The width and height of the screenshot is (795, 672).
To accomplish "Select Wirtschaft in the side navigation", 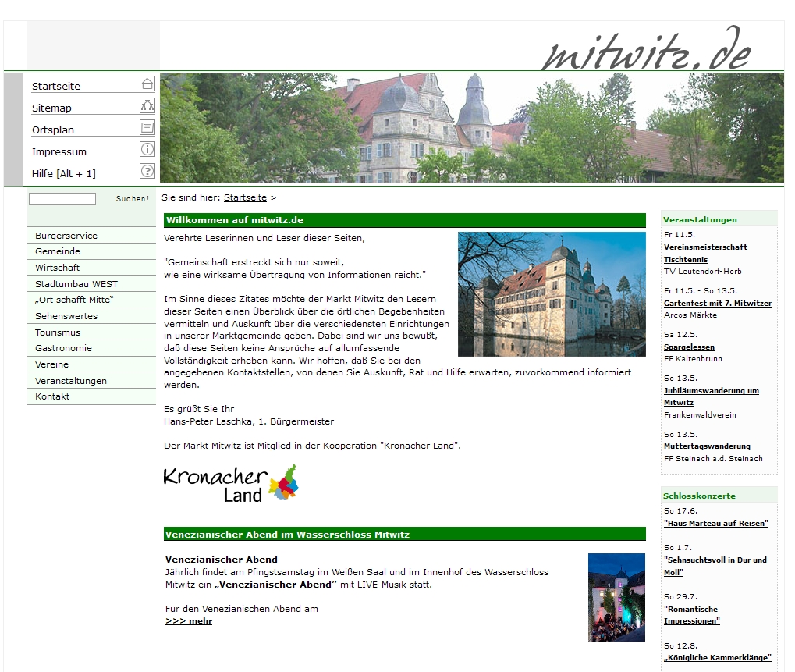I will pyautogui.click(x=92, y=267).
